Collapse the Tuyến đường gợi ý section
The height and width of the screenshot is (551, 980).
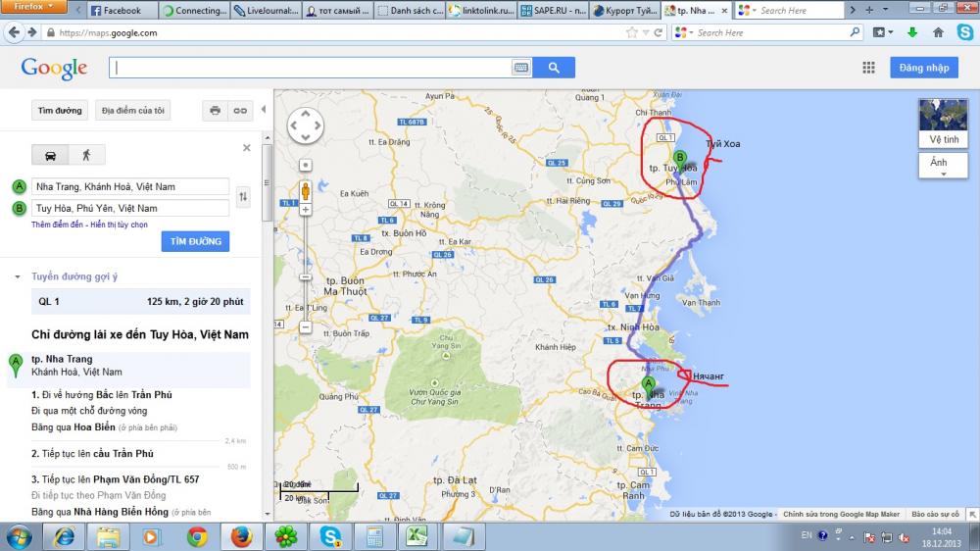(x=18, y=277)
